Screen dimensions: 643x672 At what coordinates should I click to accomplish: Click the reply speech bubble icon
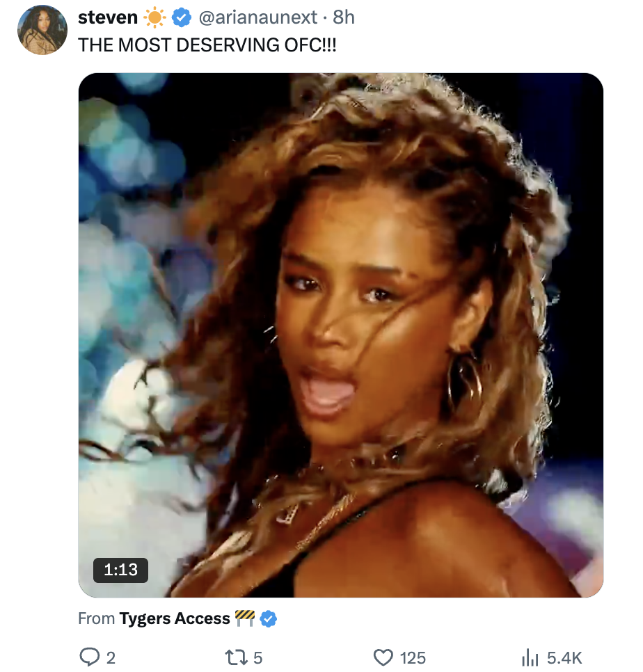coord(89,657)
